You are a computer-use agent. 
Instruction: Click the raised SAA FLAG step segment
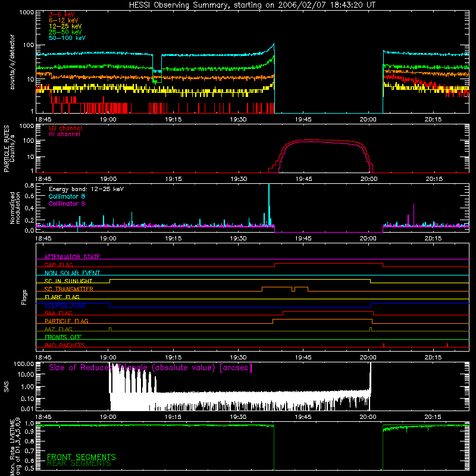click(x=328, y=311)
